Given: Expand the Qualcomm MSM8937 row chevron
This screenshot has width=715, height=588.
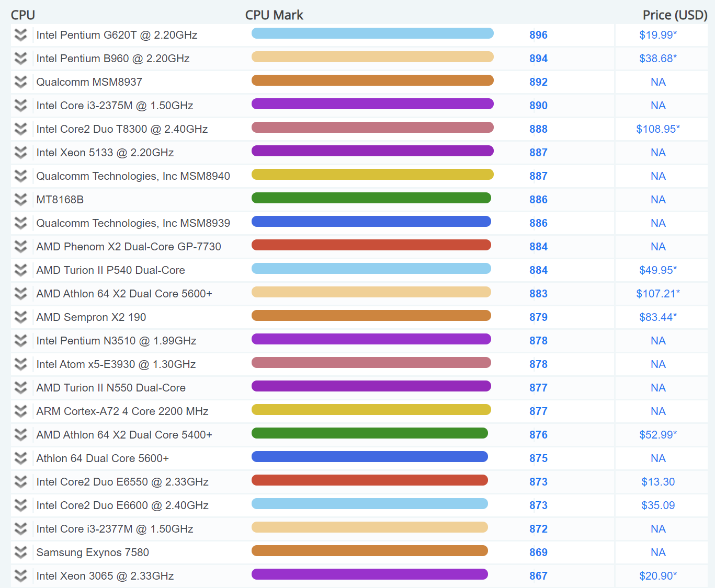Looking at the screenshot, I should click(x=20, y=82).
